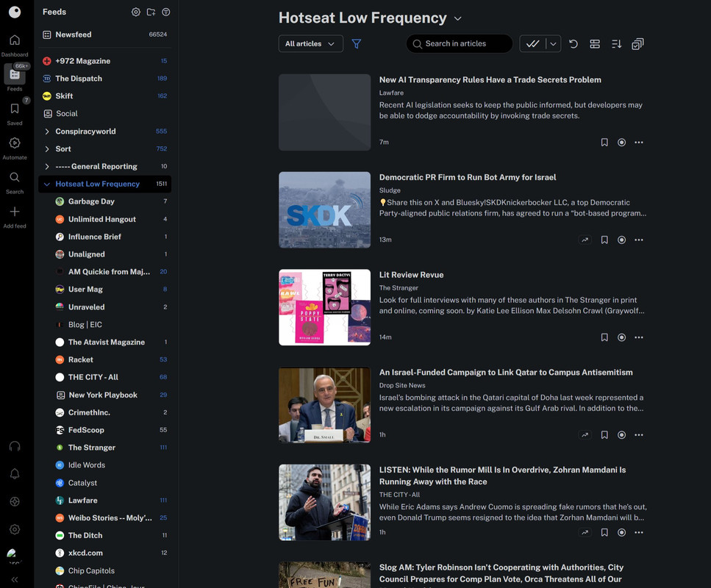Open the Saved bookmarks section
The width and height of the screenshot is (711, 588).
(15, 109)
